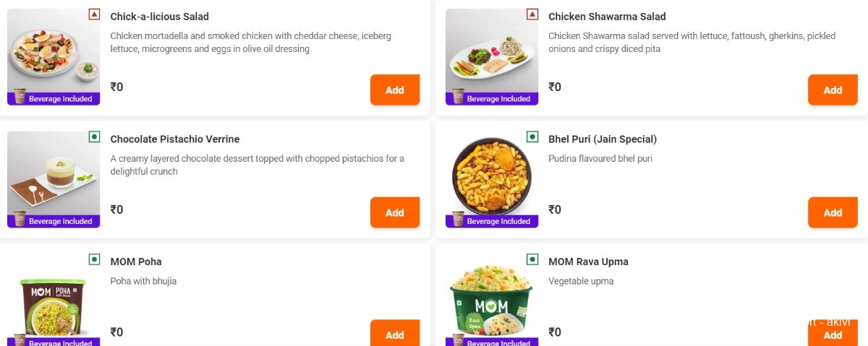Add Chicken Shawarma Salad to order
Screen dimensions: 868x346
click(833, 90)
